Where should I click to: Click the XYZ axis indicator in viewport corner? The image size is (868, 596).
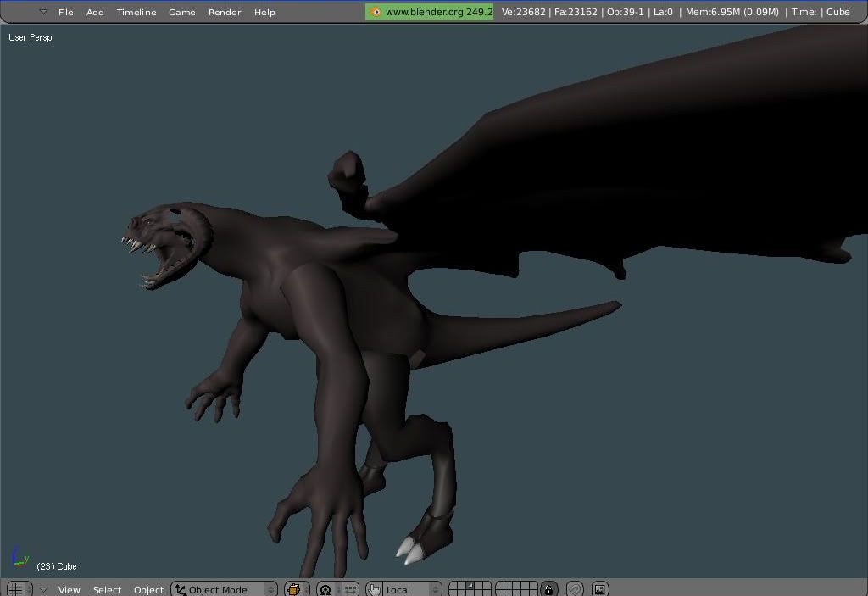point(19,557)
